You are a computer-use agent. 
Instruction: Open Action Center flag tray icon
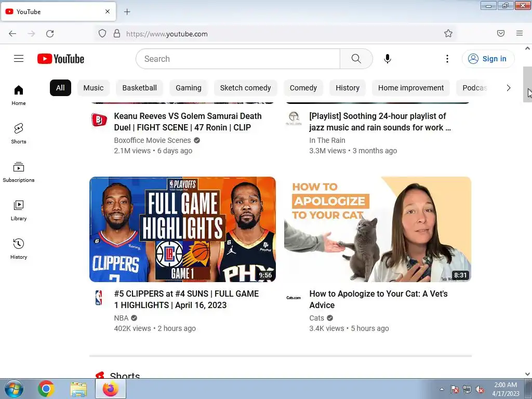pyautogui.click(x=455, y=389)
